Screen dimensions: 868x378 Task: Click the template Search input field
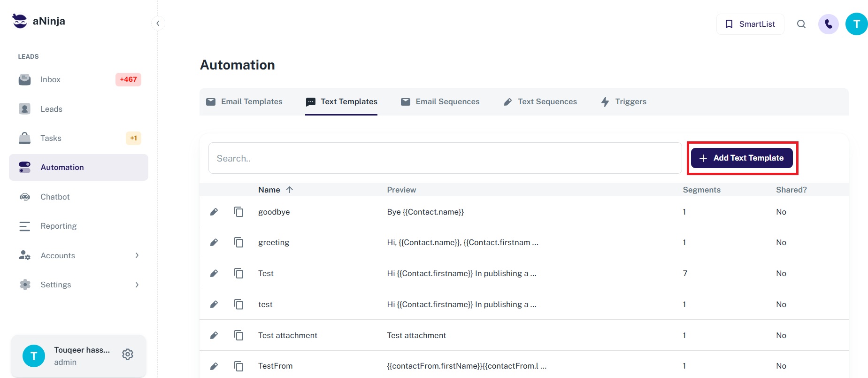445,158
